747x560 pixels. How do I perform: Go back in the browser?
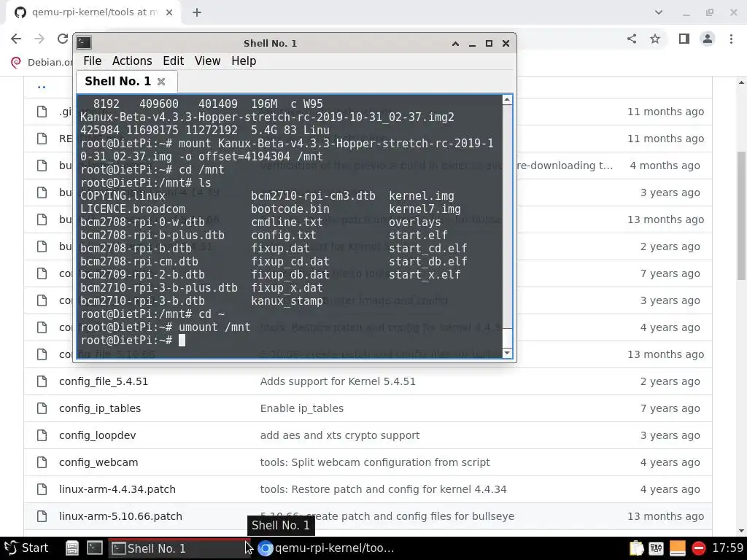click(x=16, y=39)
